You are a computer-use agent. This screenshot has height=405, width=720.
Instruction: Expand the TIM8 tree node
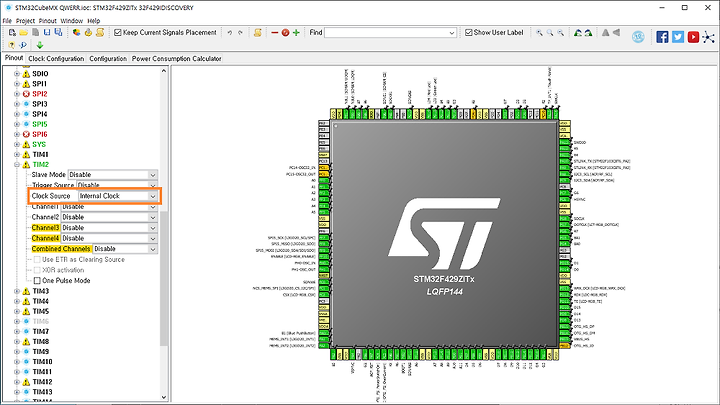17,342
